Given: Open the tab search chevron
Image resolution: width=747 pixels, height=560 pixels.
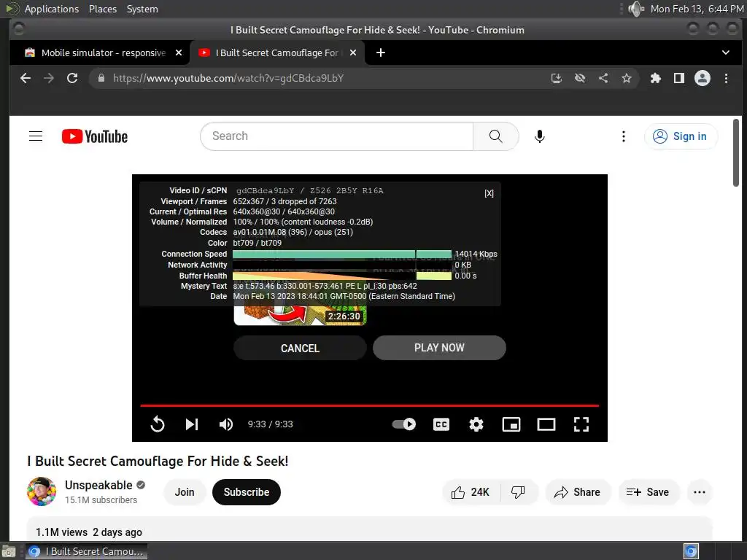Looking at the screenshot, I should pyautogui.click(x=726, y=52).
